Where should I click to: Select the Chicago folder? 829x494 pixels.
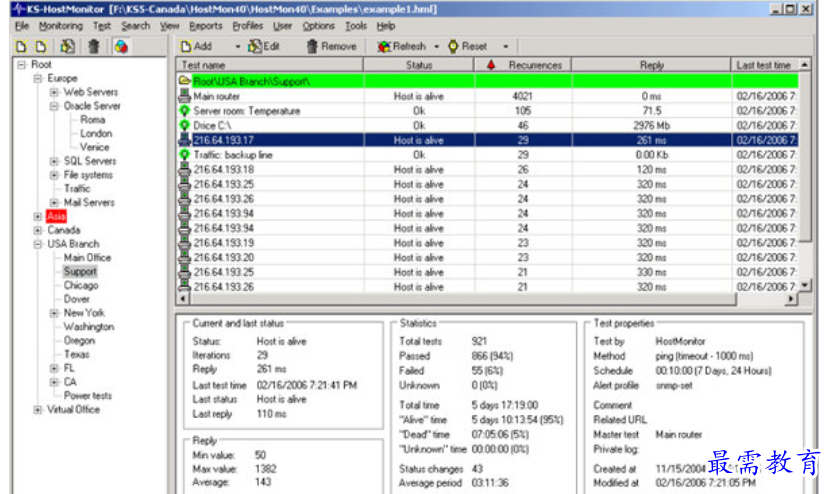pos(81,285)
